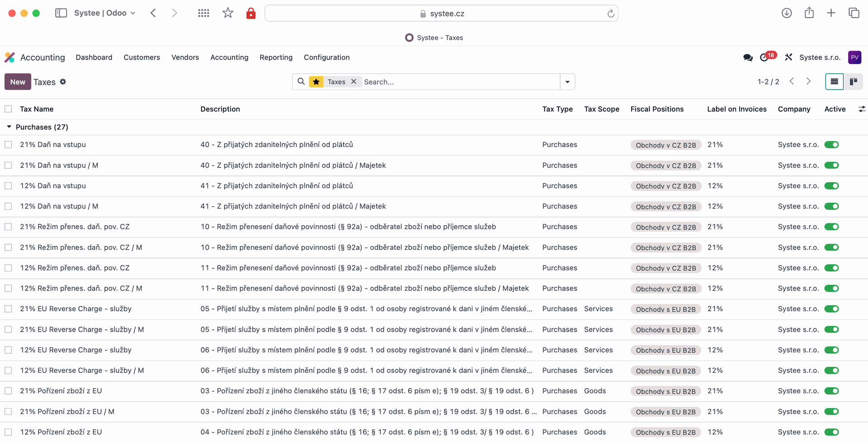Select checkbox for 12% Daň na vstupu
Screen dimensions: 868x442
point(8,186)
